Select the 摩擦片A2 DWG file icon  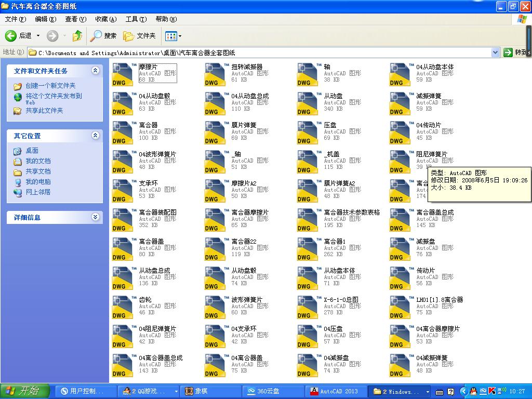click(x=215, y=191)
